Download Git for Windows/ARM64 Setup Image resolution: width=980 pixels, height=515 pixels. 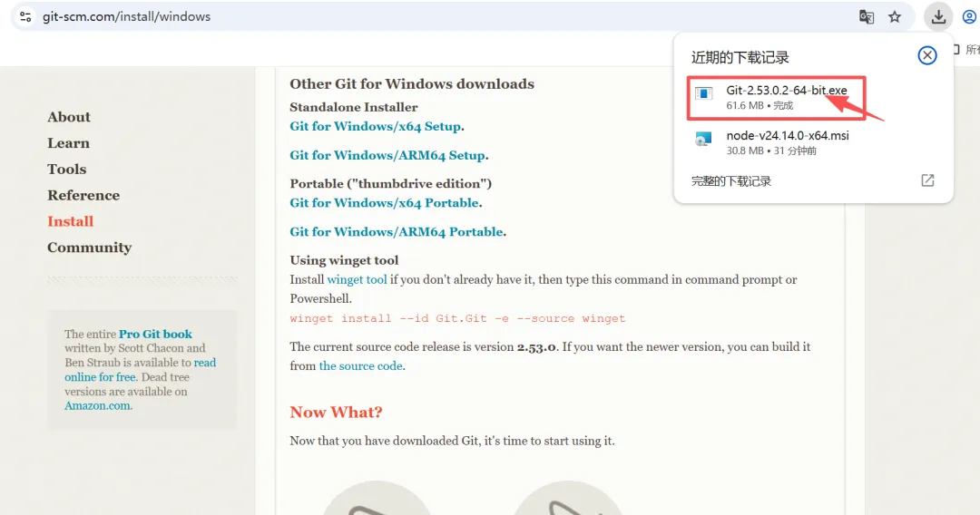387,155
